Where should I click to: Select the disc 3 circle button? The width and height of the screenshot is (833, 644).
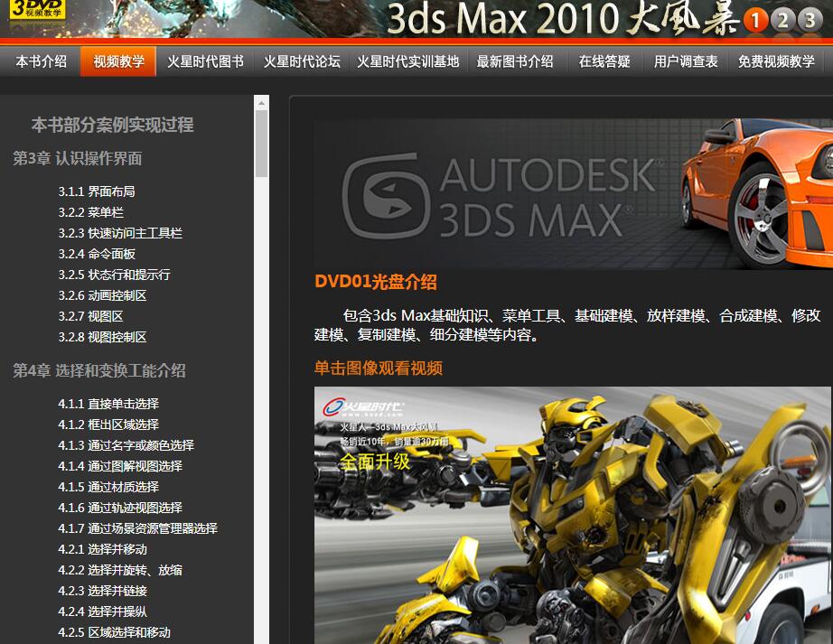pyautogui.click(x=810, y=20)
